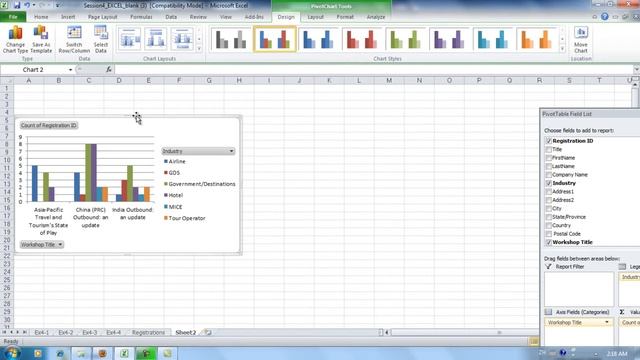Open Workshop Title dropdown in Axis Fields area
Image resolution: width=640 pixels, height=360 pixels.
607,322
